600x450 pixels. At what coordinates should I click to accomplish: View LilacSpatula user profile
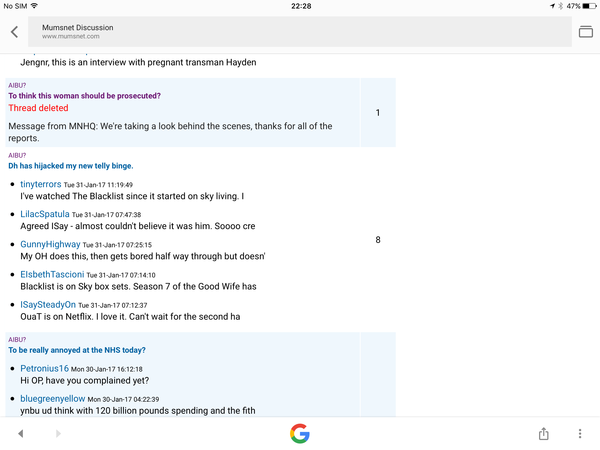(x=45, y=214)
